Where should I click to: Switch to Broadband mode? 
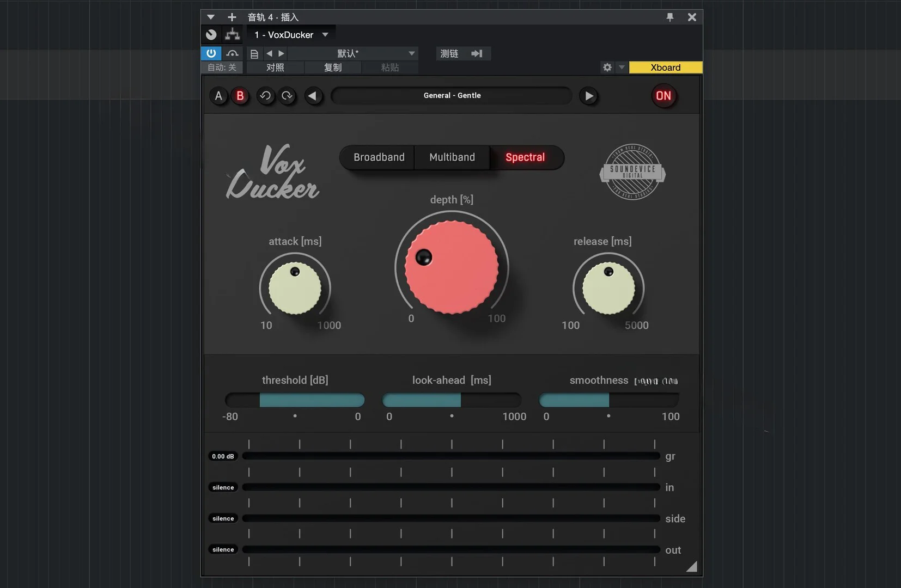tap(379, 157)
